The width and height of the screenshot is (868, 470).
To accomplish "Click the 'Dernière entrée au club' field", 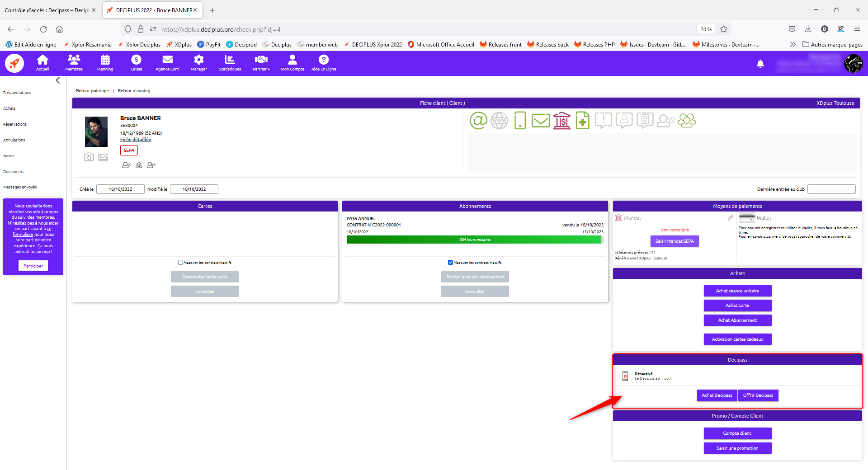I will pyautogui.click(x=831, y=189).
